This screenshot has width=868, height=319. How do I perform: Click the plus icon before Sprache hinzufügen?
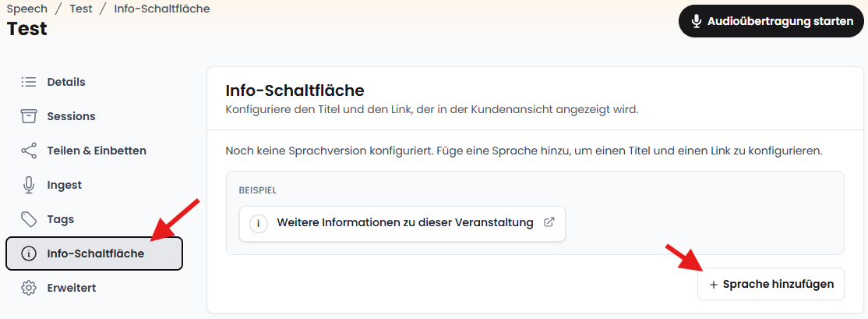714,285
